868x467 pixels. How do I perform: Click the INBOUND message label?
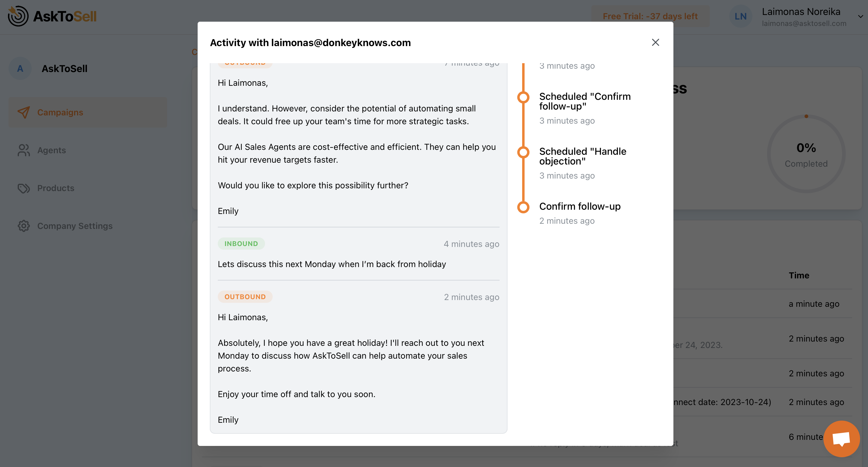pos(241,244)
